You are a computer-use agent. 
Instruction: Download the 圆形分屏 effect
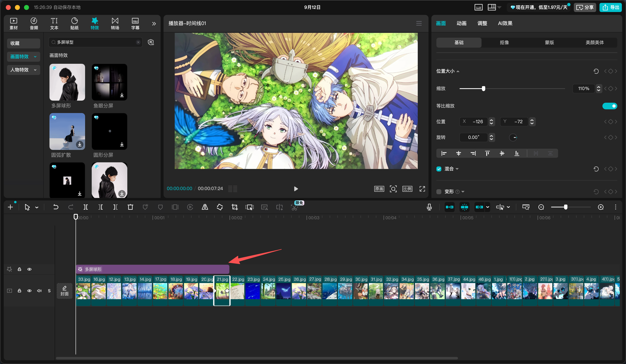pos(122,144)
